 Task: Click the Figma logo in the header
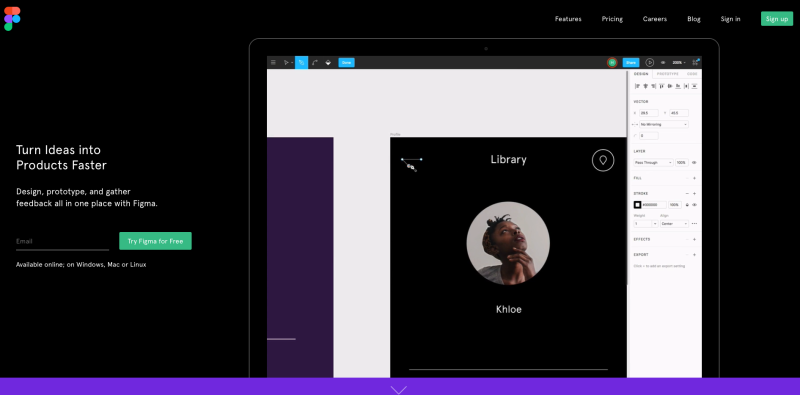(x=12, y=19)
